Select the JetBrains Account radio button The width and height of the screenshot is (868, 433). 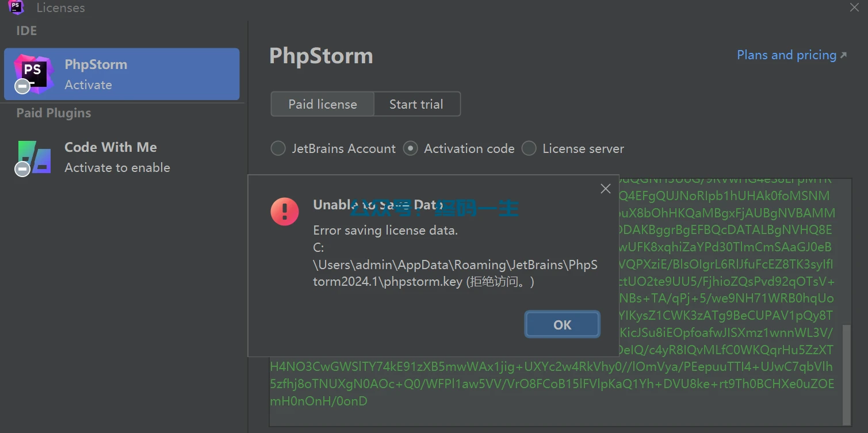point(278,148)
